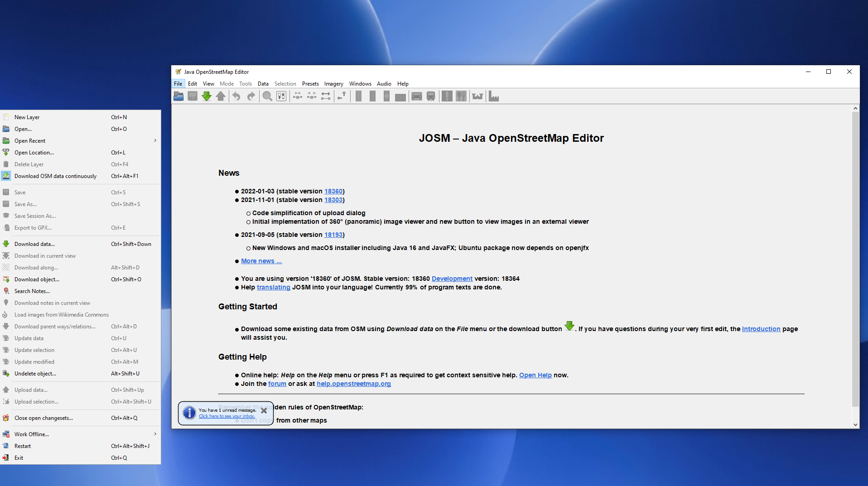
Task: Click the scrollbar down arrow
Action: [x=855, y=424]
